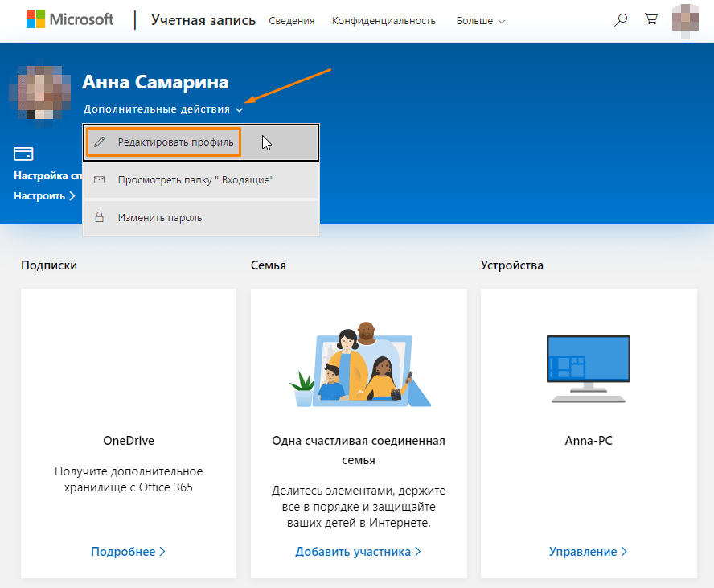Click the pencil icon next to Редактировать профиль
Image resolution: width=714 pixels, height=588 pixels.
click(100, 142)
